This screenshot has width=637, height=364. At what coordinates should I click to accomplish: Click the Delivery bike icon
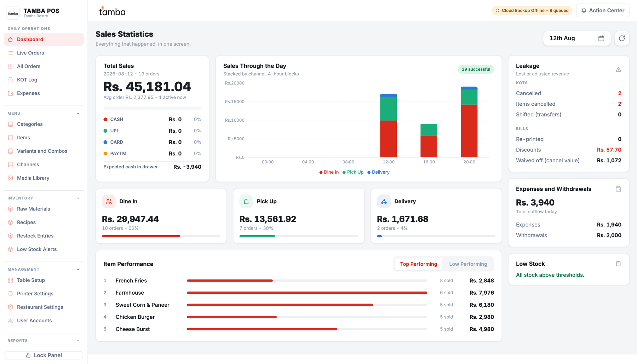click(384, 202)
